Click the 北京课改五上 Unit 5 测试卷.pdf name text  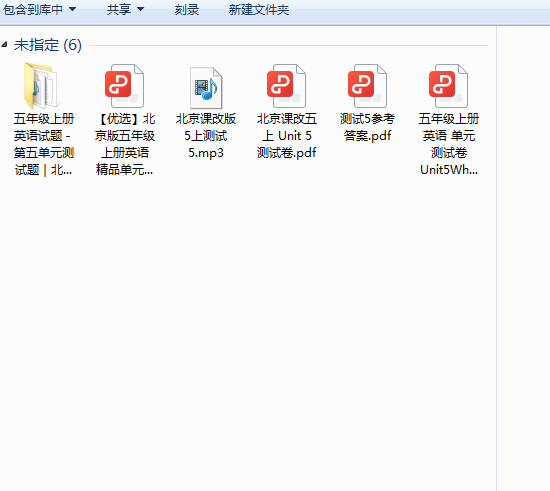[x=287, y=136]
